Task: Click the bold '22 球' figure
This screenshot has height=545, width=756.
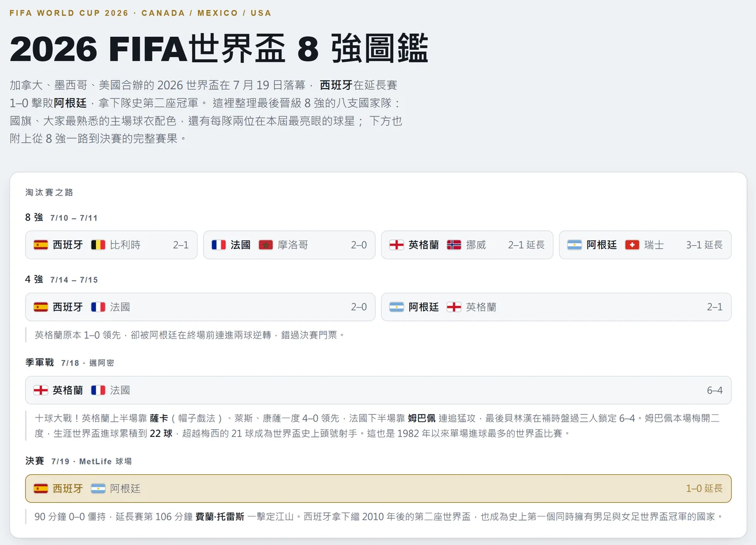Action: [x=161, y=433]
